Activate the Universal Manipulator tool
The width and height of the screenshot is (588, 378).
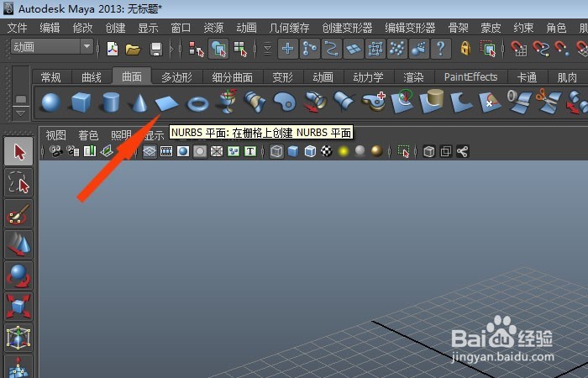(18, 338)
